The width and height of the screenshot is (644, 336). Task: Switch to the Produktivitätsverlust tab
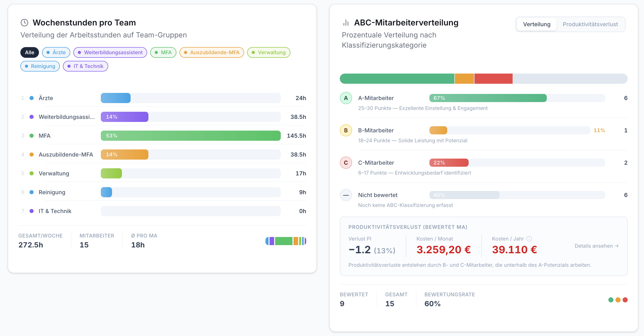(x=590, y=24)
